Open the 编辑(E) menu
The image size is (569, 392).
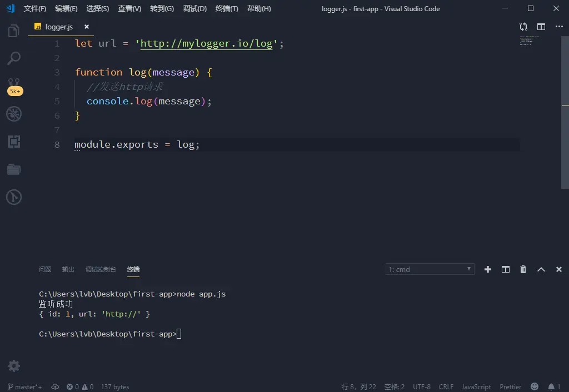(x=66, y=9)
